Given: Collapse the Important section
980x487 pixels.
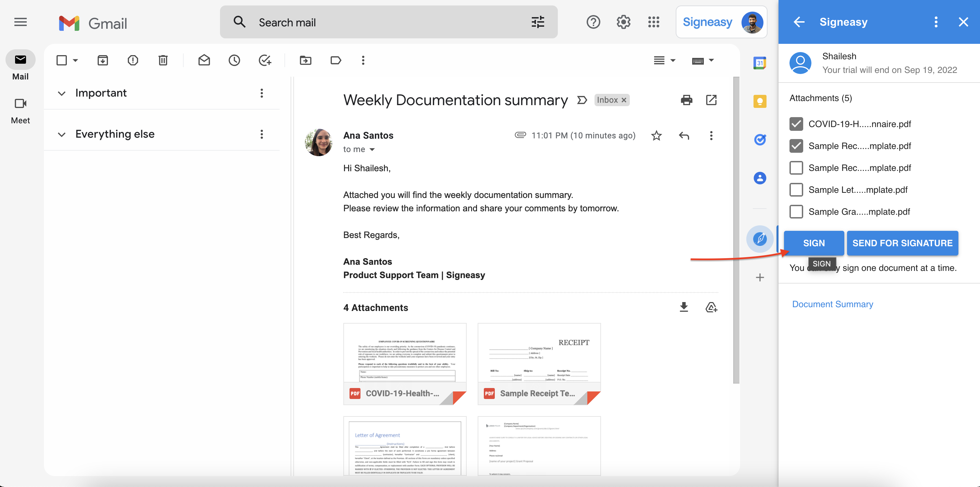Looking at the screenshot, I should coord(62,93).
